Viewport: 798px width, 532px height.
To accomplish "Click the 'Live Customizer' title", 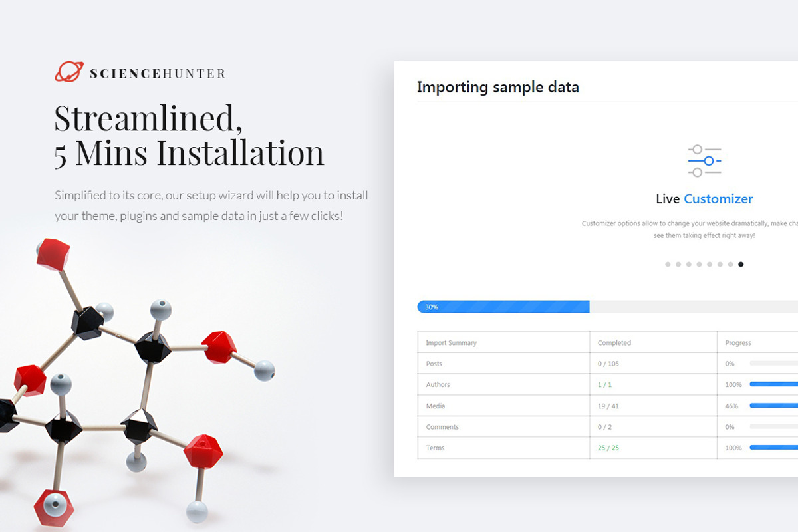I will point(704,199).
